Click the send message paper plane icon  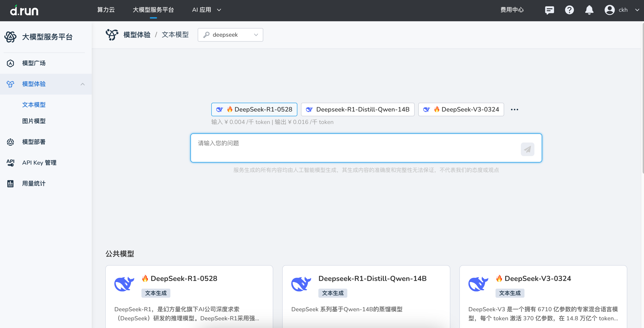(x=527, y=149)
